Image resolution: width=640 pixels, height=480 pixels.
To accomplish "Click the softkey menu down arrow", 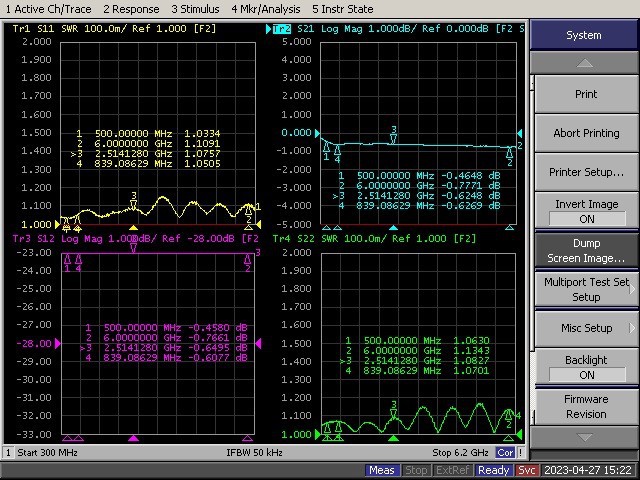I will pos(584,437).
